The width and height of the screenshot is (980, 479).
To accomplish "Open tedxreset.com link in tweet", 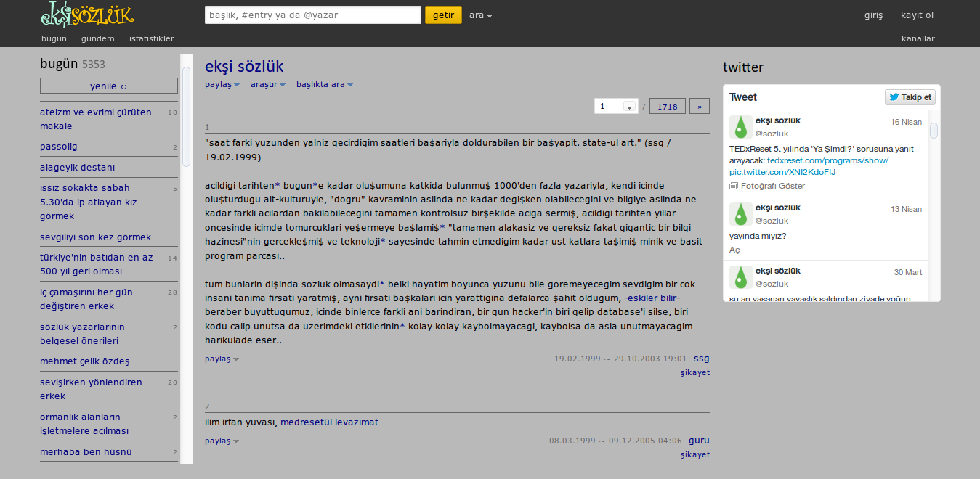I will coord(833,160).
